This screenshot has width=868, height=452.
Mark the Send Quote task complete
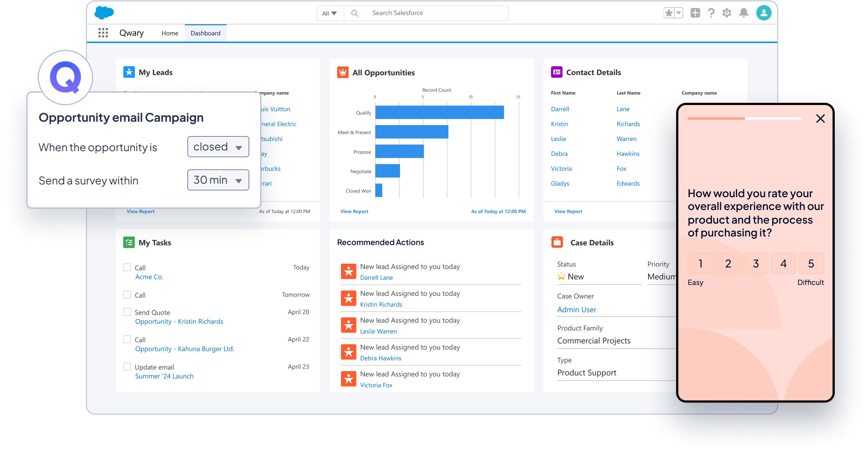pyautogui.click(x=127, y=312)
